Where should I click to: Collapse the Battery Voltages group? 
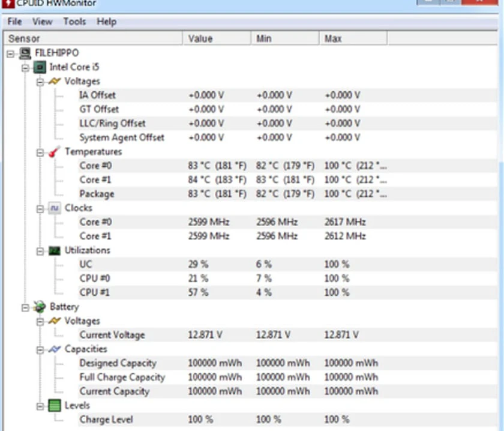pos(40,322)
